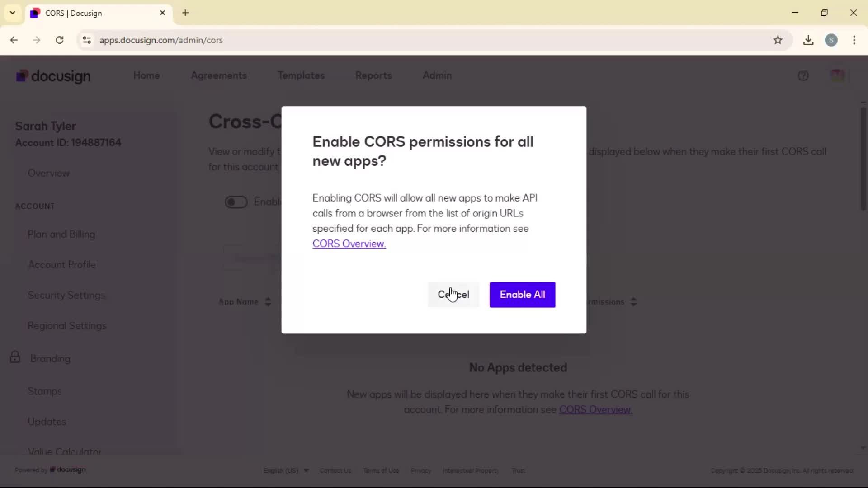Open Contact Us footer link
868x488 pixels.
pyautogui.click(x=335, y=470)
